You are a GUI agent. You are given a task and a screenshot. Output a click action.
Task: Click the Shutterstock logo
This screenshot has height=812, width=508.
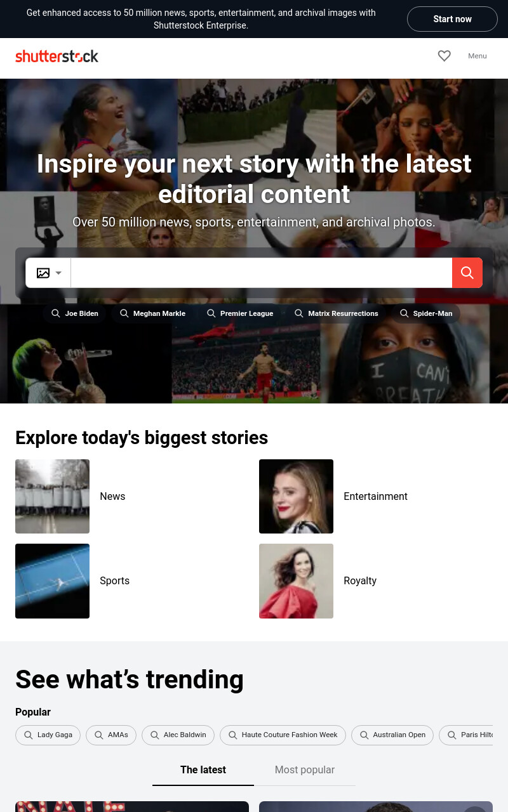pyautogui.click(x=57, y=56)
